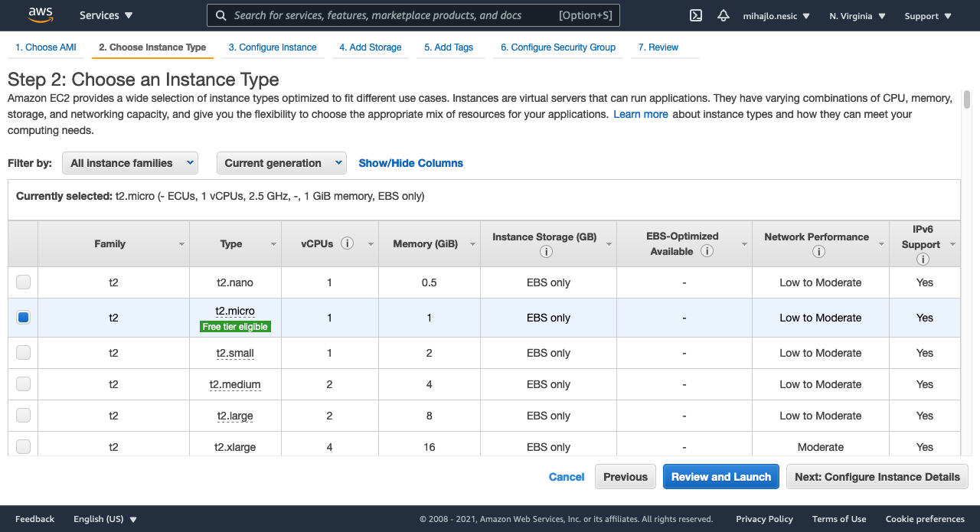Go to the Choose AMI step
The image size is (980, 532).
click(46, 47)
